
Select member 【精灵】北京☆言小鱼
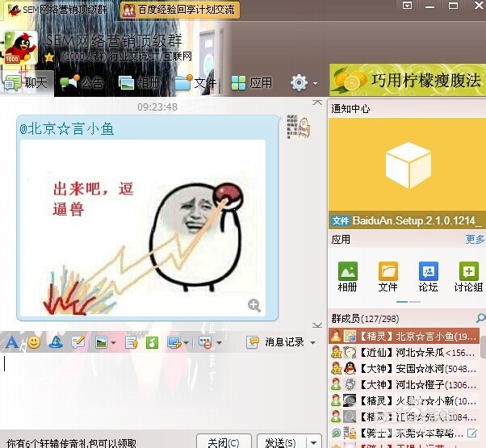[404, 336]
